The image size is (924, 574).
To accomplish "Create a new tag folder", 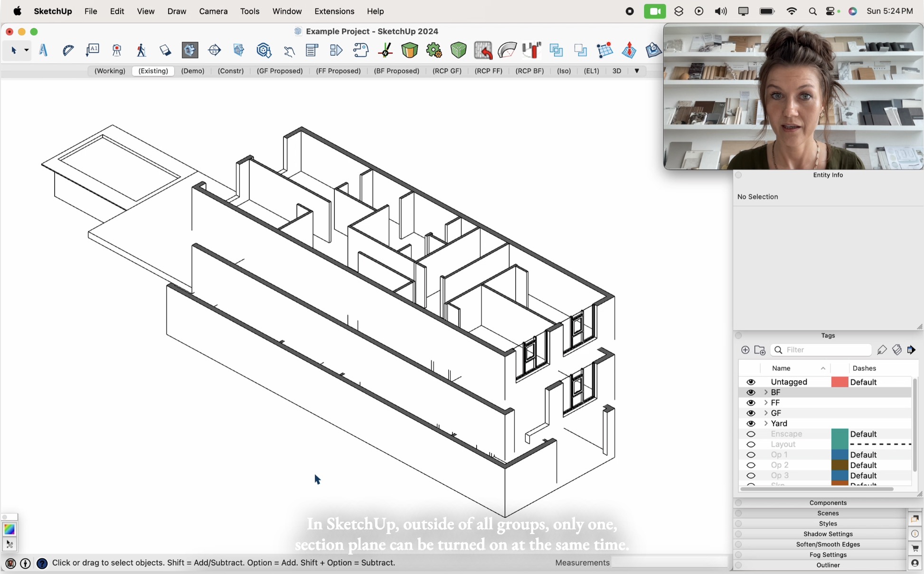I will click(x=760, y=350).
